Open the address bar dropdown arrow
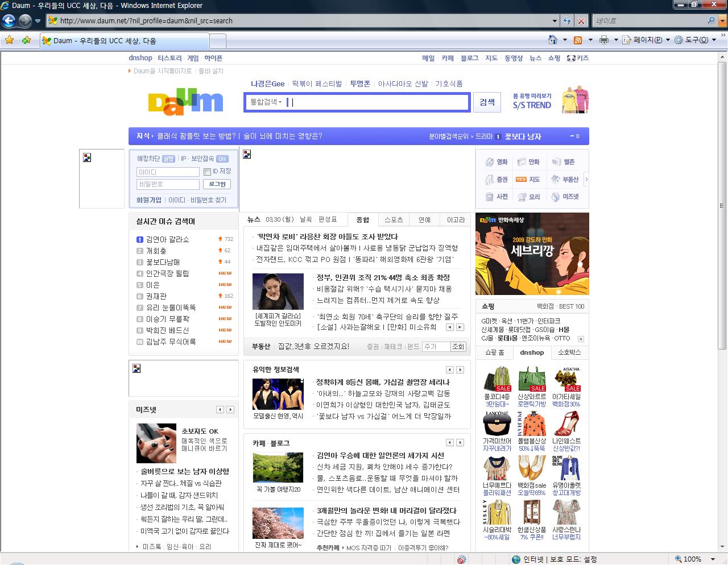 [555, 21]
